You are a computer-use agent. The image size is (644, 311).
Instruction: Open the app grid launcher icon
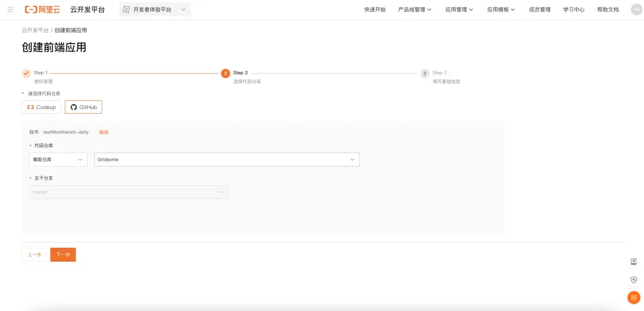10,9
